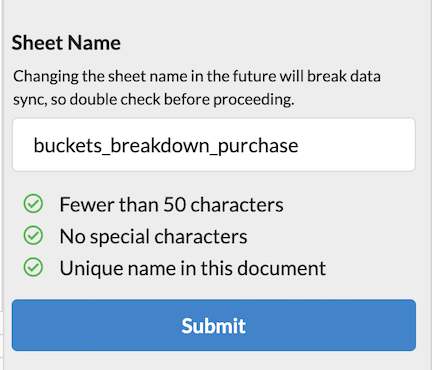Click blank panel area below the Submit button
The image size is (432, 370).
pyautogui.click(x=214, y=361)
